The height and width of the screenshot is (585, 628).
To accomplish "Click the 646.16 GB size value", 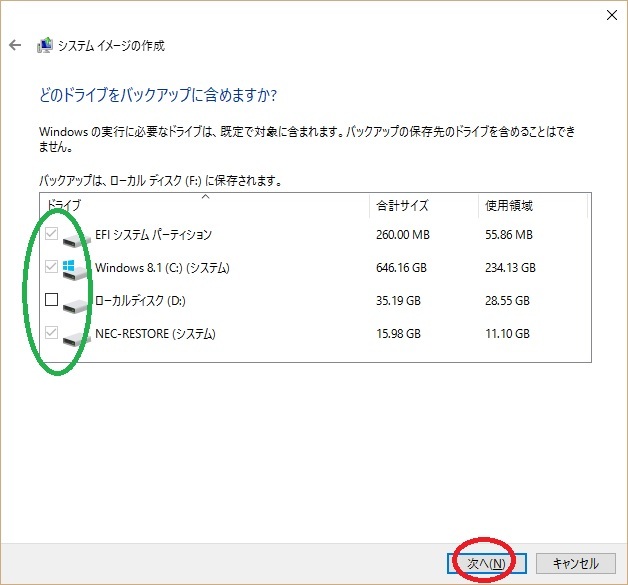I will click(401, 267).
